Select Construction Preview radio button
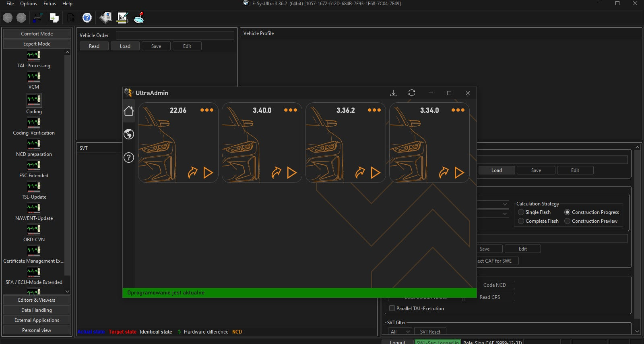The width and height of the screenshot is (644, 344). pyautogui.click(x=568, y=221)
